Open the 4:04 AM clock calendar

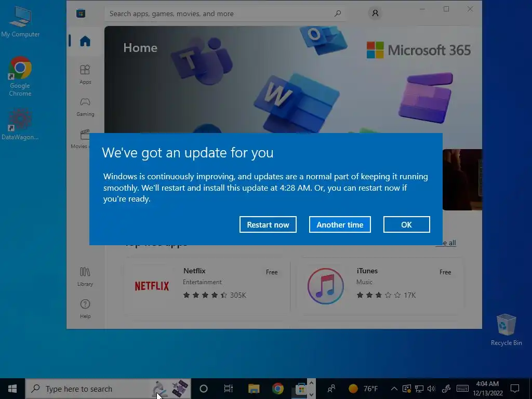coord(487,389)
